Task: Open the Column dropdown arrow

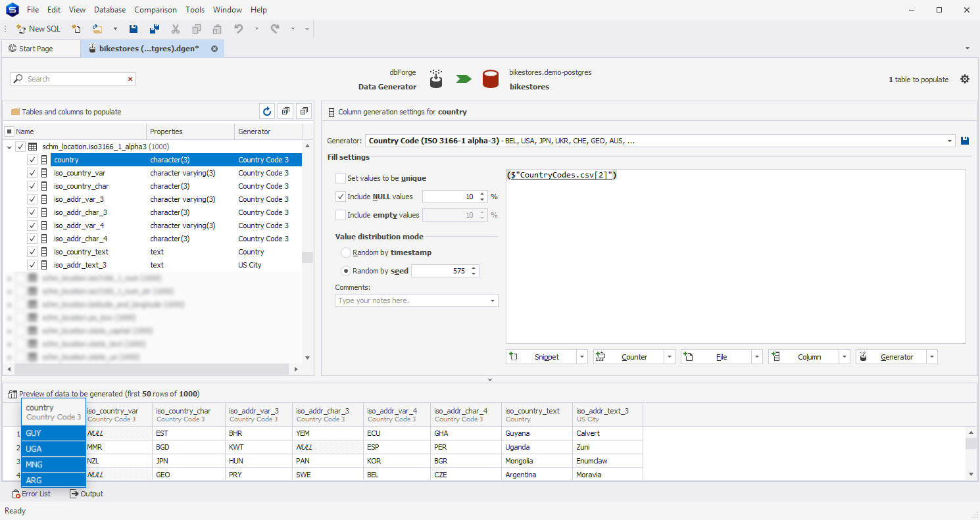Action: [845, 357]
